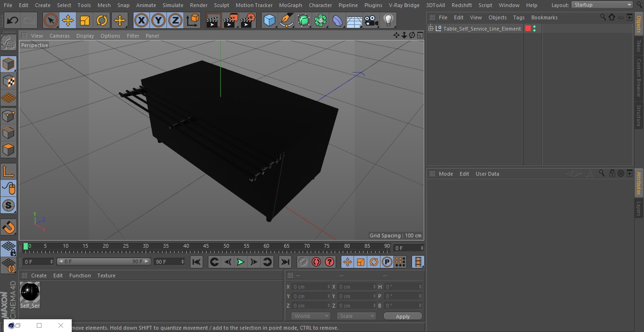Open the Attributes User Data menu
This screenshot has height=332, width=644.
[487, 174]
